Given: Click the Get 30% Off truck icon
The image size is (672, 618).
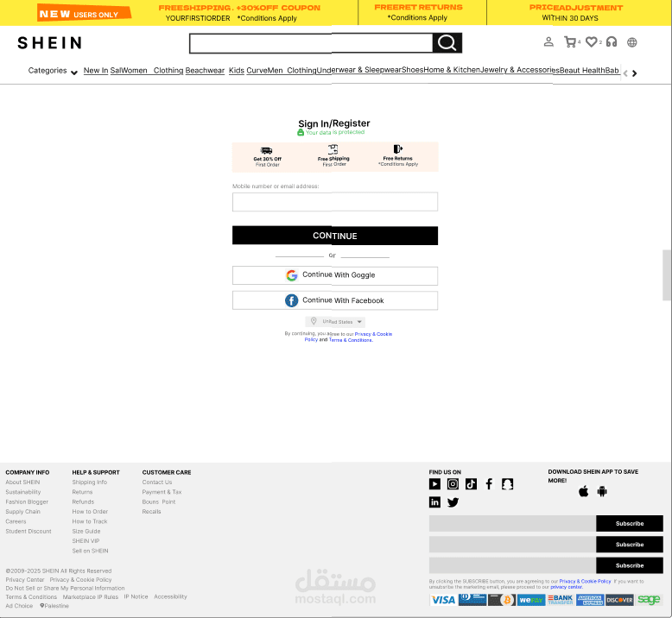Looking at the screenshot, I should coord(267,150).
